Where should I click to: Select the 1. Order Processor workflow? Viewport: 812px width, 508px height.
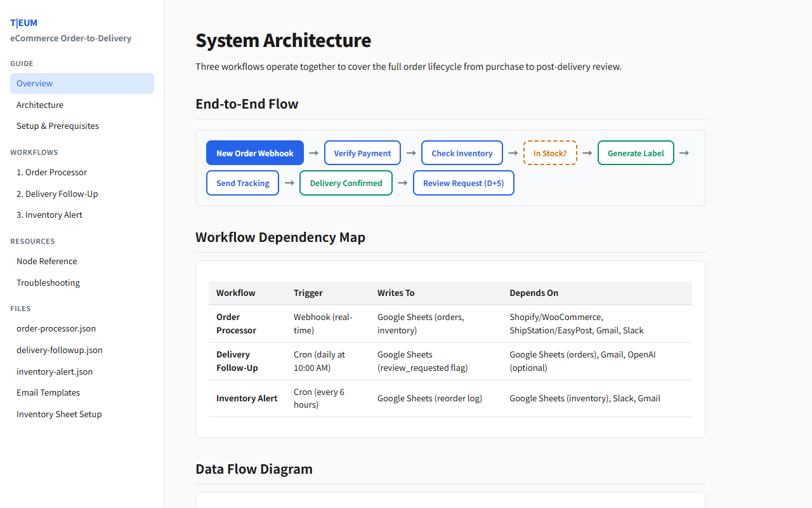click(x=51, y=172)
